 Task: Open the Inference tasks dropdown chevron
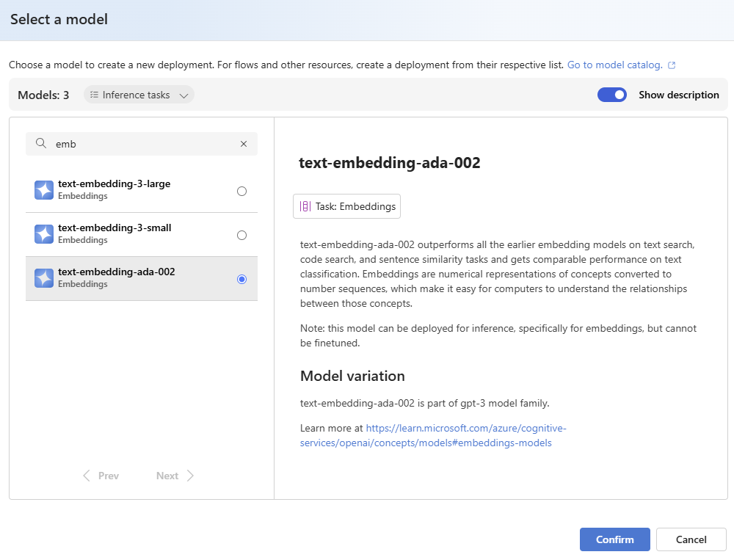(184, 95)
